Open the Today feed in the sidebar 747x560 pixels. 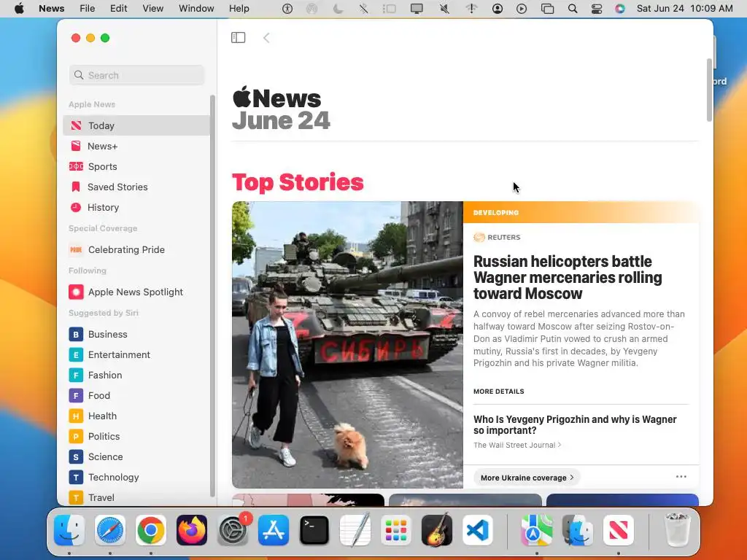(x=136, y=125)
